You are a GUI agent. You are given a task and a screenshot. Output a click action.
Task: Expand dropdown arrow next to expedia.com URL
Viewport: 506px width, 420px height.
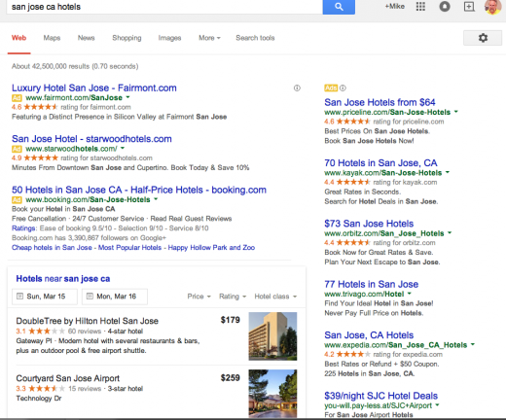click(473, 344)
